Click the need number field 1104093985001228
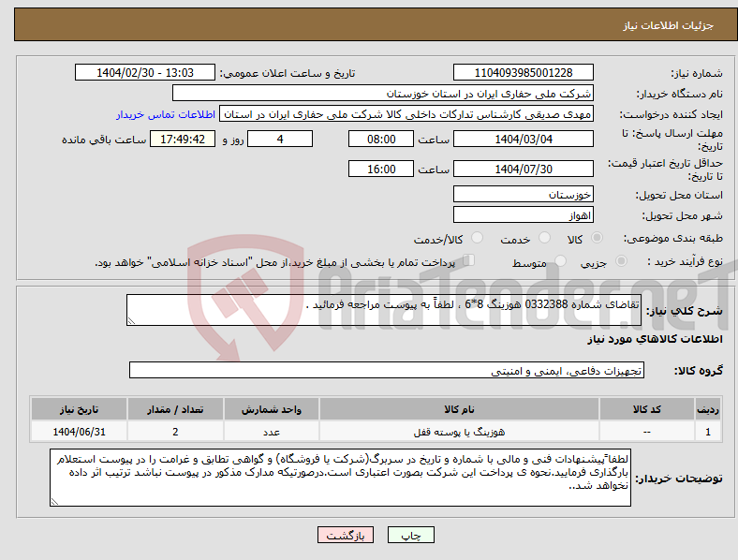The image size is (738, 560). 523,73
